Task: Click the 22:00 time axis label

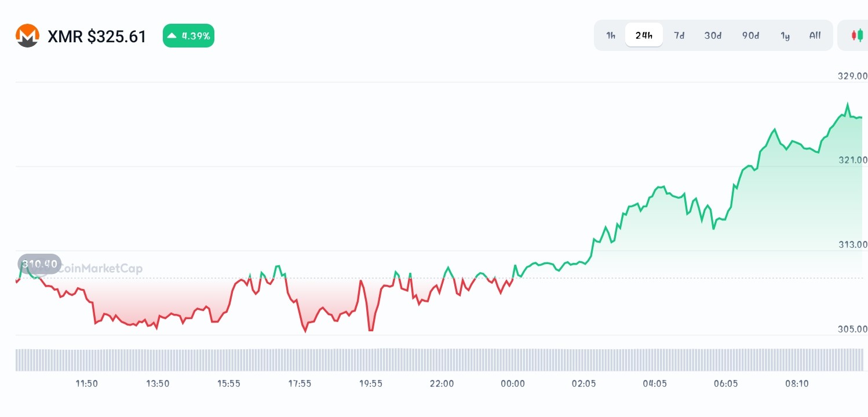Action: [442, 383]
